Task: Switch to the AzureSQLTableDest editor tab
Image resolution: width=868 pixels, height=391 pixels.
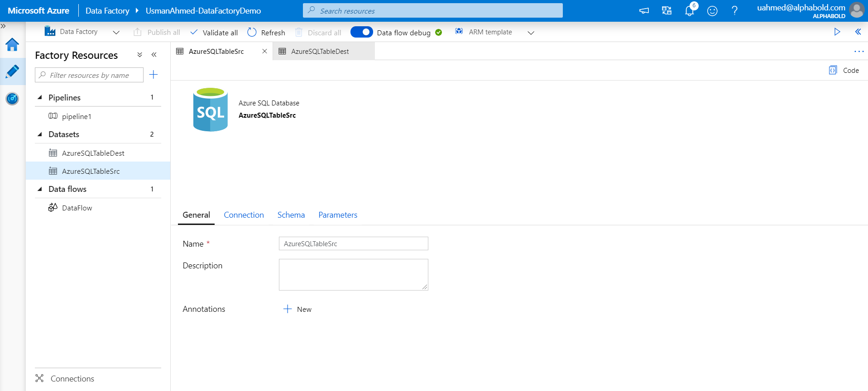Action: click(320, 52)
